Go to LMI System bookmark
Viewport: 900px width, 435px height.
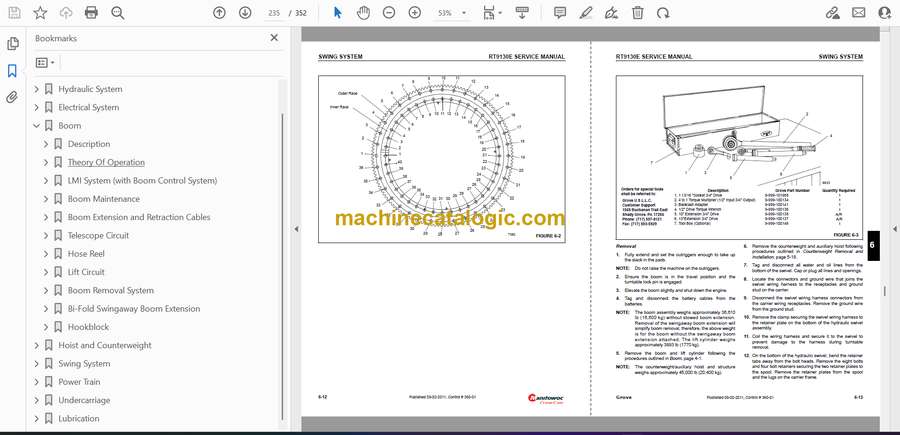point(142,181)
